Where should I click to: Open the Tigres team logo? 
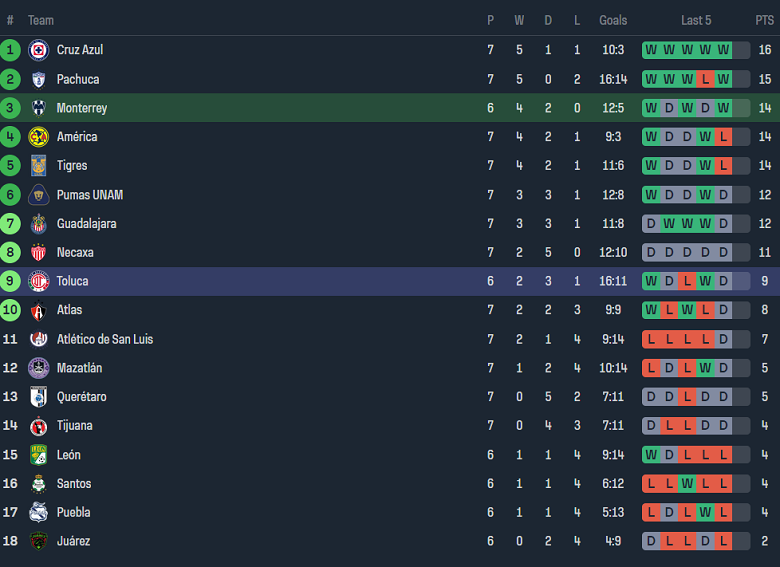tap(39, 166)
